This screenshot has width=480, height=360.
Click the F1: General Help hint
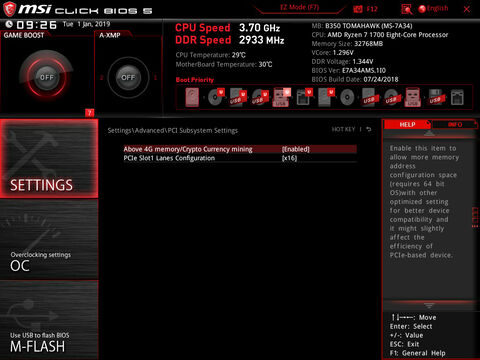[417, 353]
